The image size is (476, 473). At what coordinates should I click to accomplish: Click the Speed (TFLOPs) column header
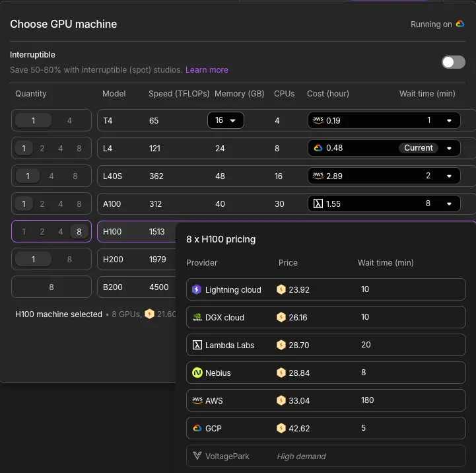coord(179,94)
